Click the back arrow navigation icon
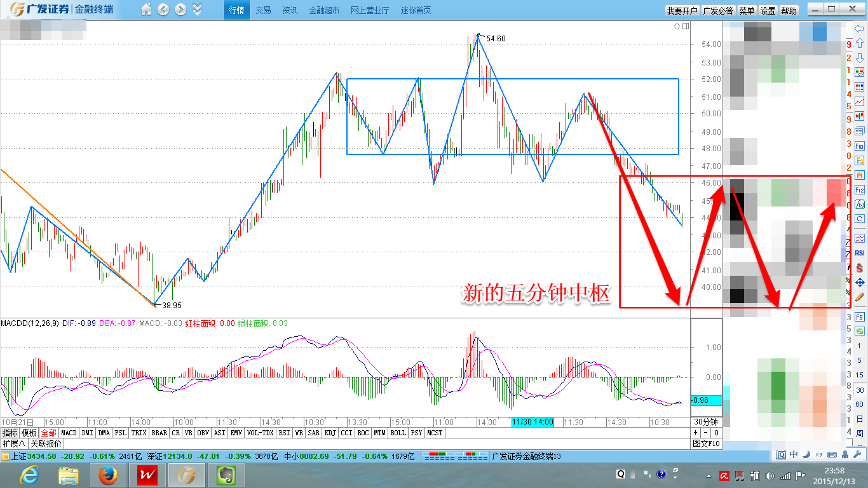 (x=163, y=10)
